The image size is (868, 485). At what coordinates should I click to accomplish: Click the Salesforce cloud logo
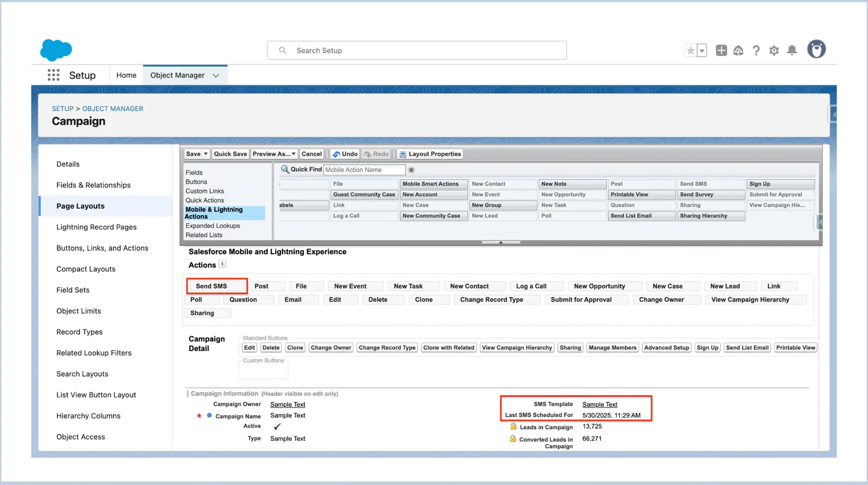(56, 50)
